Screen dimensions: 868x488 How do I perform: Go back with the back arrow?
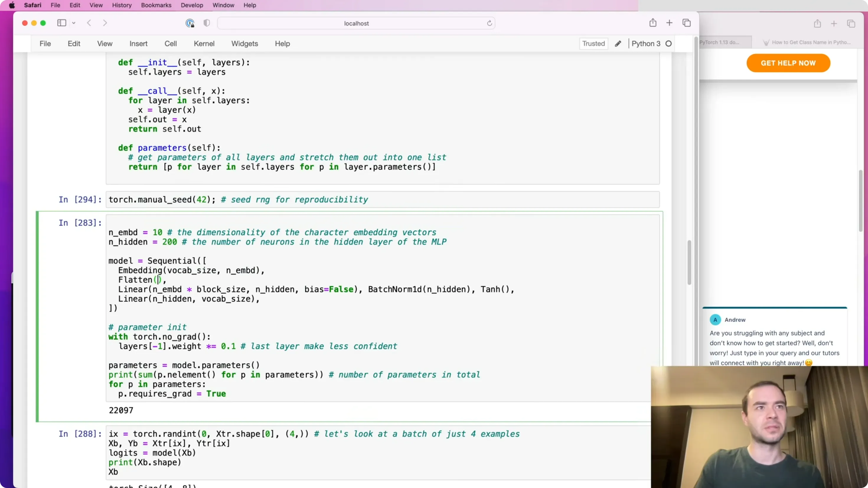coord(89,23)
